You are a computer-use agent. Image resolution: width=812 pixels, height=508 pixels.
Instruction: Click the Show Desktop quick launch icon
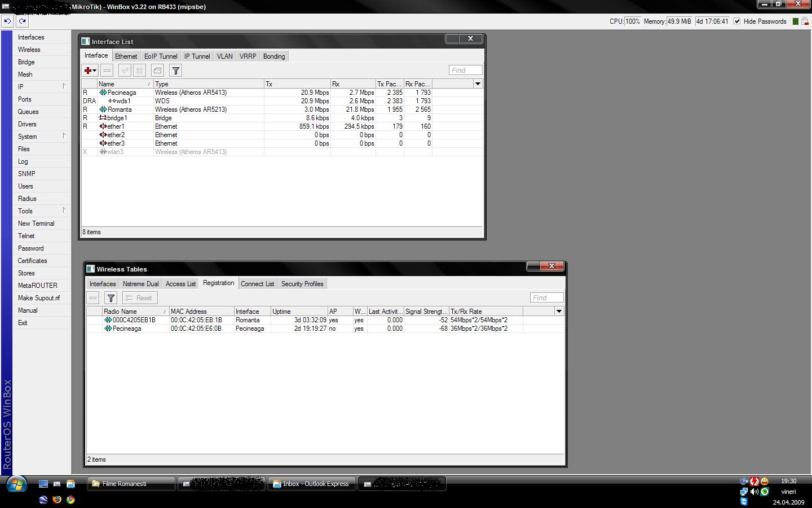point(43,484)
